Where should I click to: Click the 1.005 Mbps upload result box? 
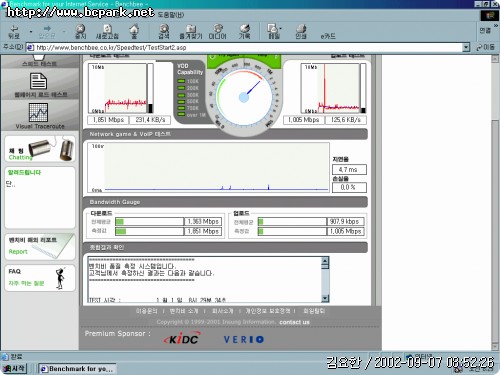coord(303,120)
